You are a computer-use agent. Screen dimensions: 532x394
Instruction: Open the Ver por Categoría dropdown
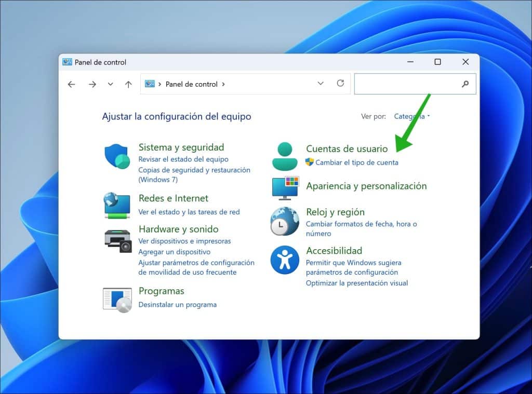click(x=412, y=116)
